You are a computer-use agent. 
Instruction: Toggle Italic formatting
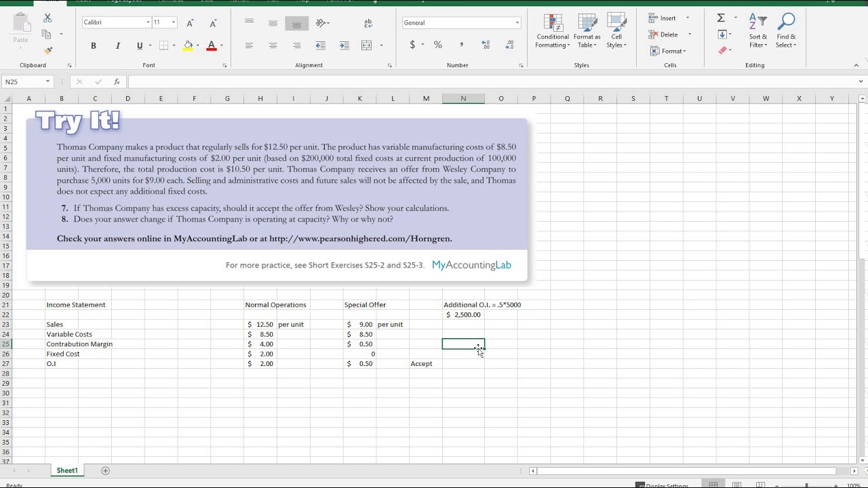point(117,45)
